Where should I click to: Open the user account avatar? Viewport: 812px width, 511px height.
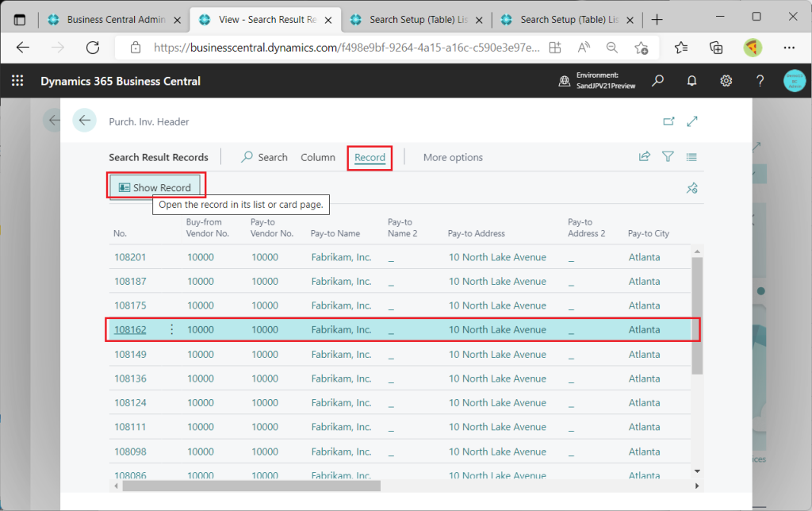tap(795, 81)
